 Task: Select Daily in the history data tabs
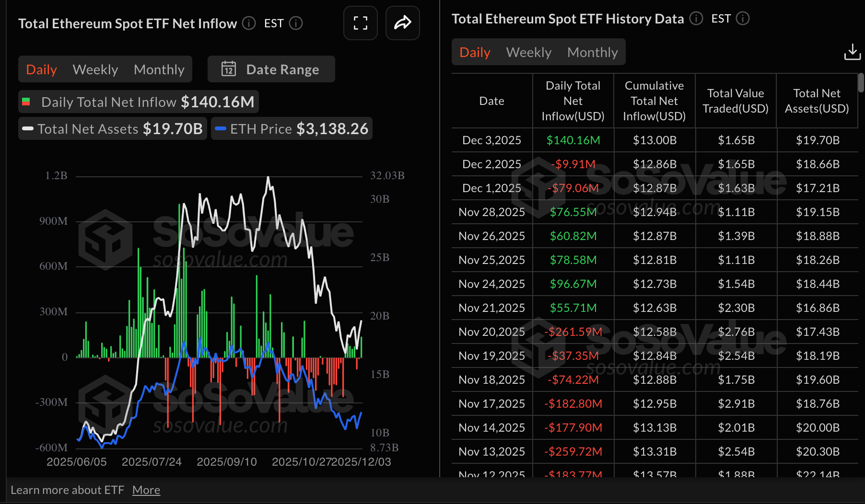(x=474, y=52)
